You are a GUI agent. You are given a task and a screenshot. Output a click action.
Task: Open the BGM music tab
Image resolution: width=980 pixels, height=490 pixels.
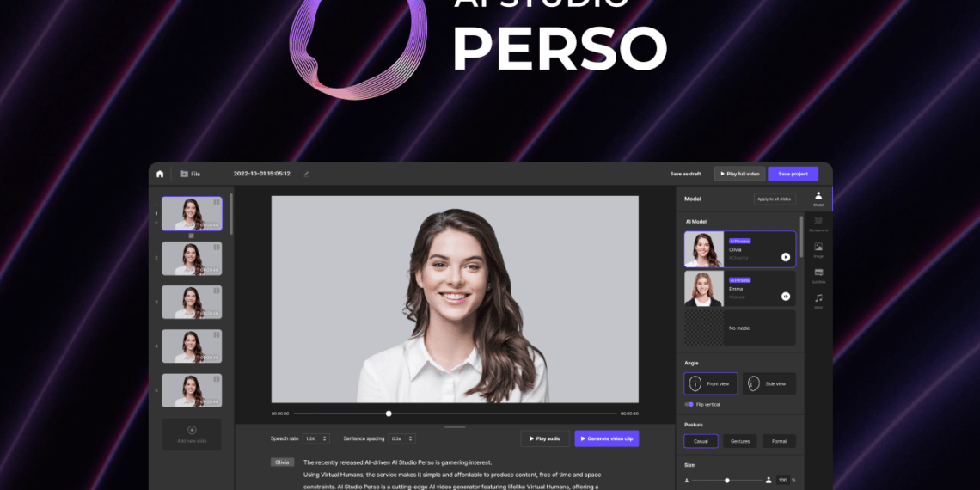[818, 301]
